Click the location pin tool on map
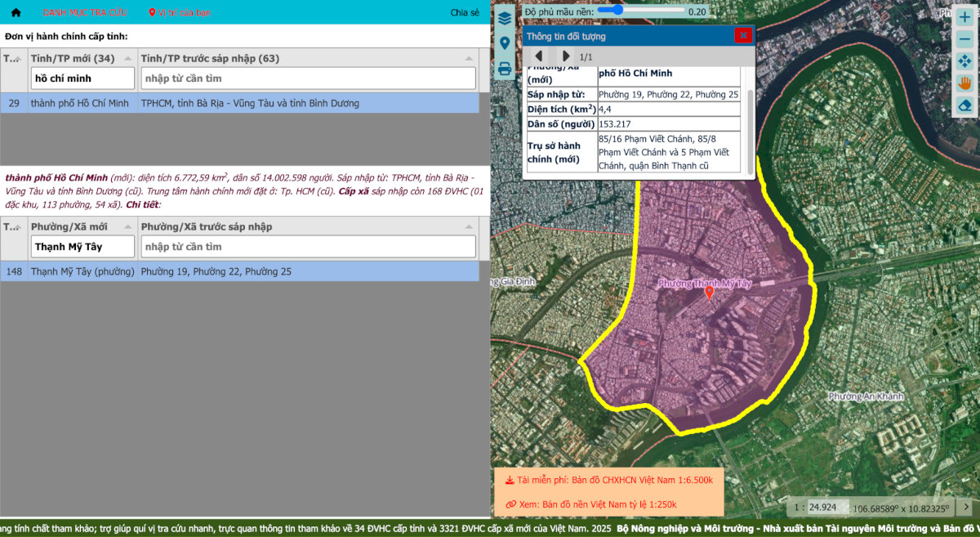Viewport: 980px width, 537px height. pyautogui.click(x=505, y=43)
